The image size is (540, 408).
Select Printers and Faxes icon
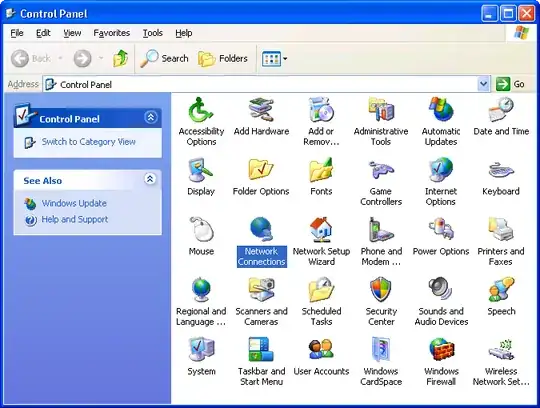(x=501, y=242)
